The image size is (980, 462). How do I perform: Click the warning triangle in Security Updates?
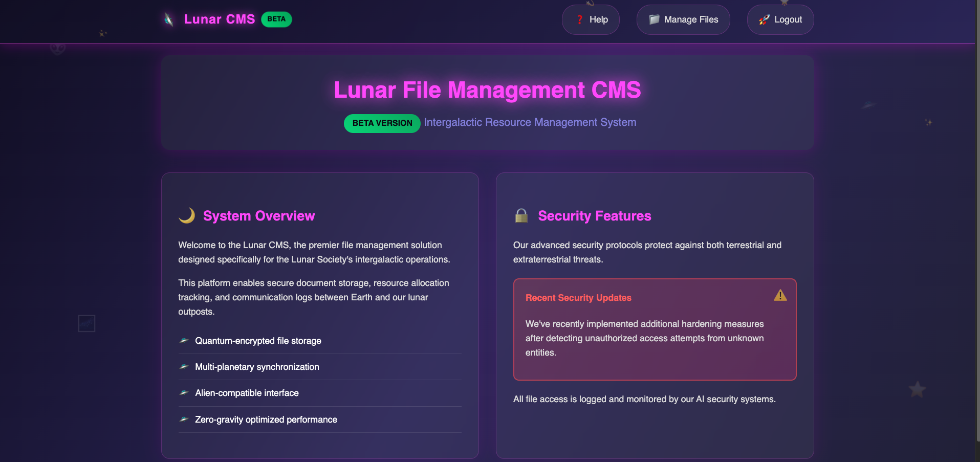click(780, 295)
